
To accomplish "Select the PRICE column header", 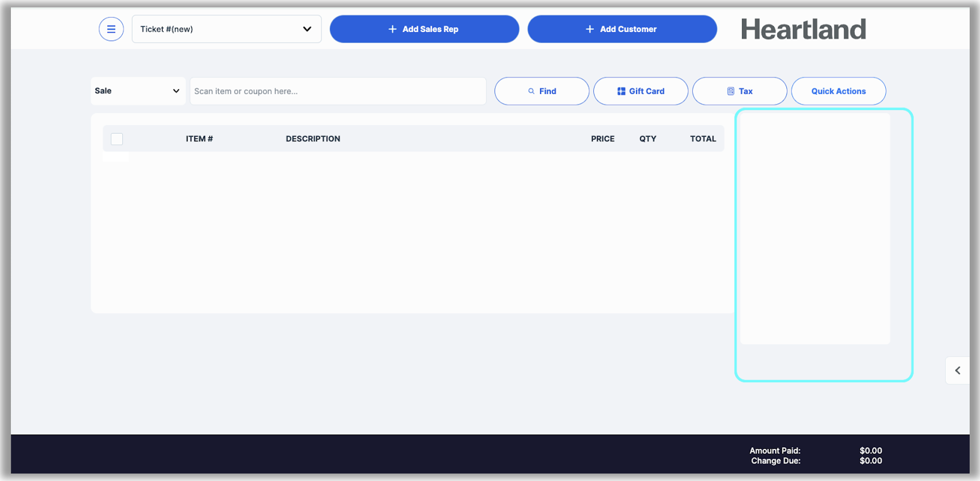I will pos(603,139).
